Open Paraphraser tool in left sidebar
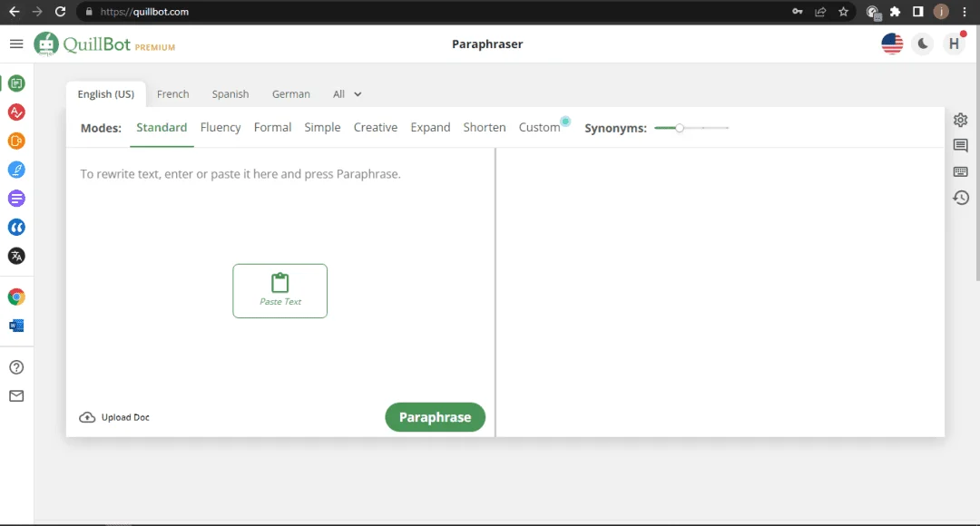980x526 pixels. pyautogui.click(x=17, y=83)
